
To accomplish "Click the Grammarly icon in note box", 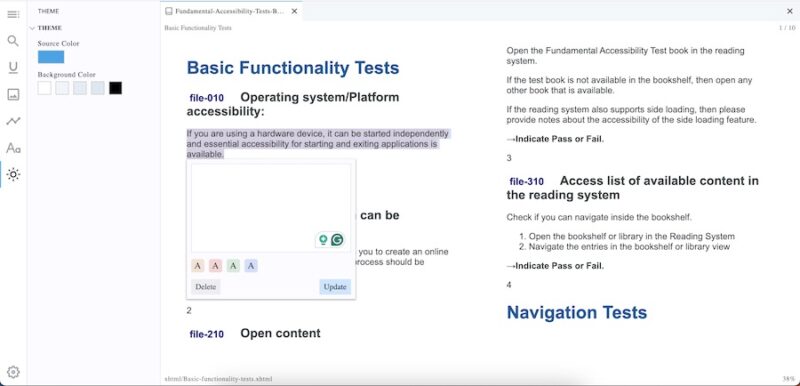I will pyautogui.click(x=337, y=240).
